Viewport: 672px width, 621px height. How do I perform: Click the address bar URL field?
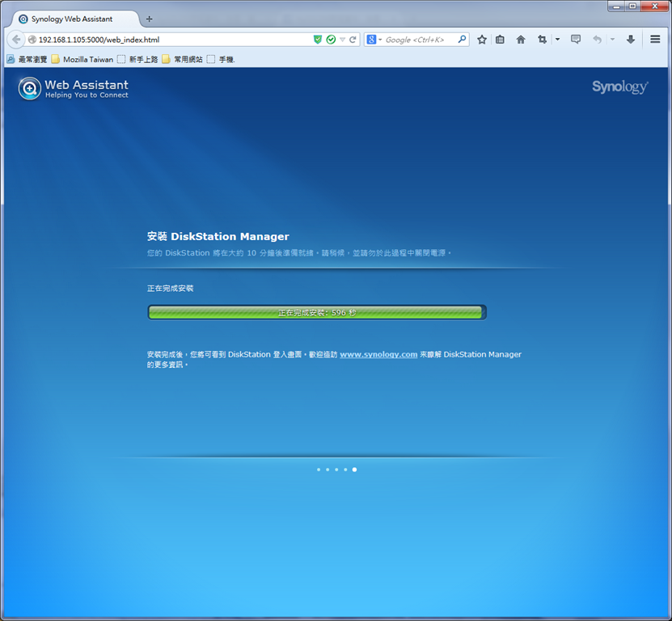(171, 40)
